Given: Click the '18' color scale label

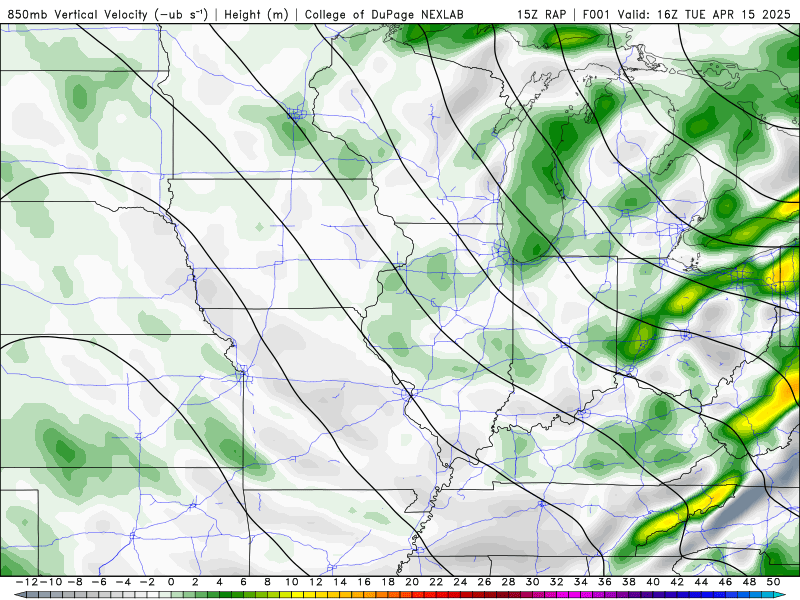Looking at the screenshot, I should 388,582.
